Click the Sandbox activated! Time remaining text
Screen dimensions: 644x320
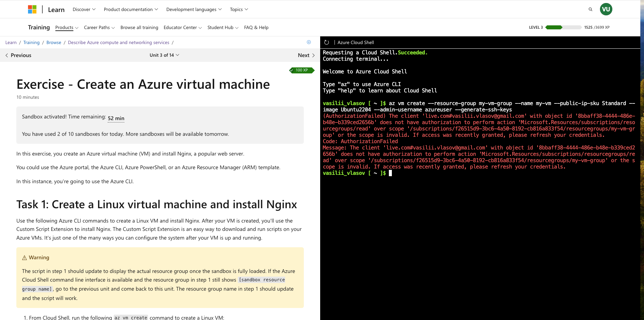[x=64, y=116]
